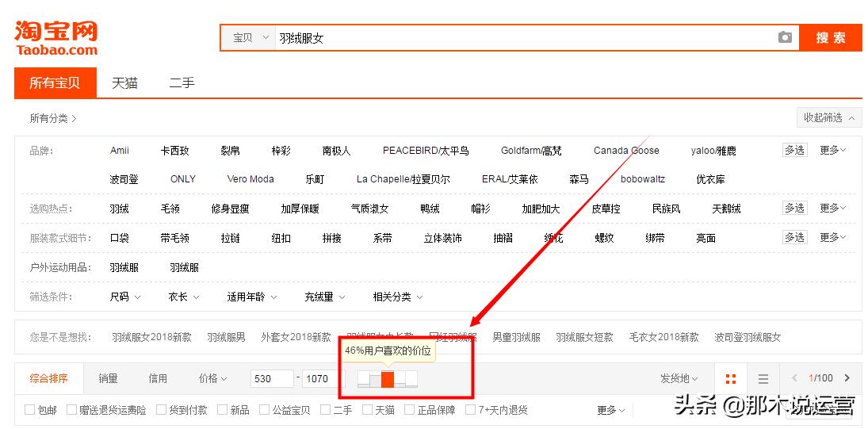Switch to the 天猫 tab
868x429 pixels.
point(124,83)
